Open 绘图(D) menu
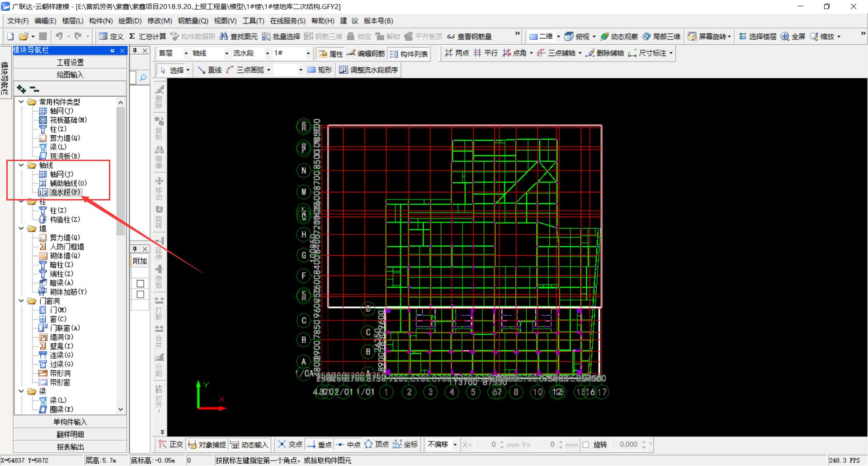 tap(130, 21)
